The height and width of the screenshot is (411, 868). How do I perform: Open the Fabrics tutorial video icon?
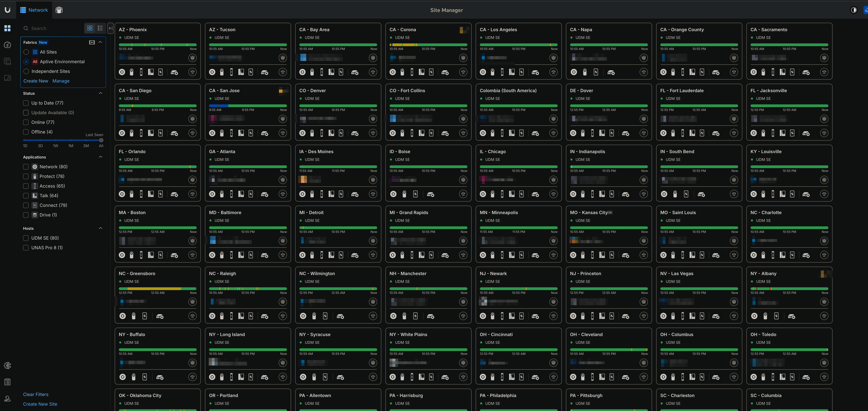tap(92, 42)
